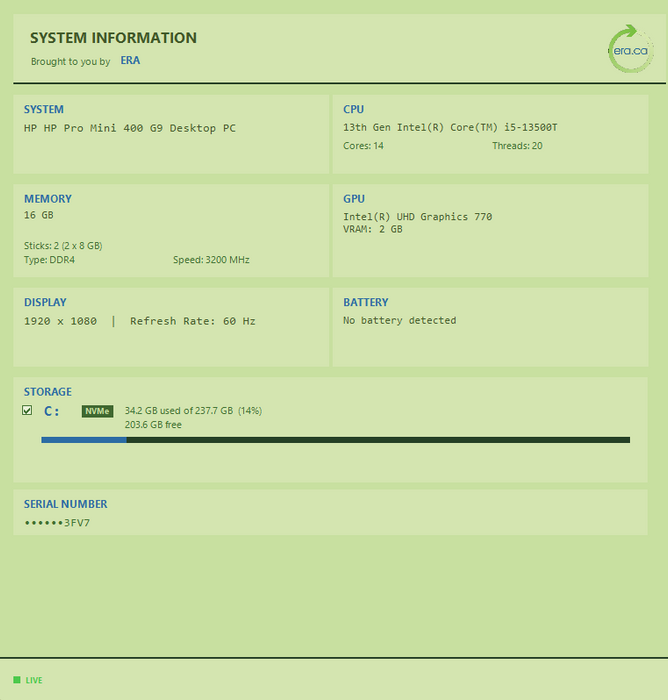Image resolution: width=668 pixels, height=700 pixels.
Task: Click the GPU section heading
Action: (354, 199)
